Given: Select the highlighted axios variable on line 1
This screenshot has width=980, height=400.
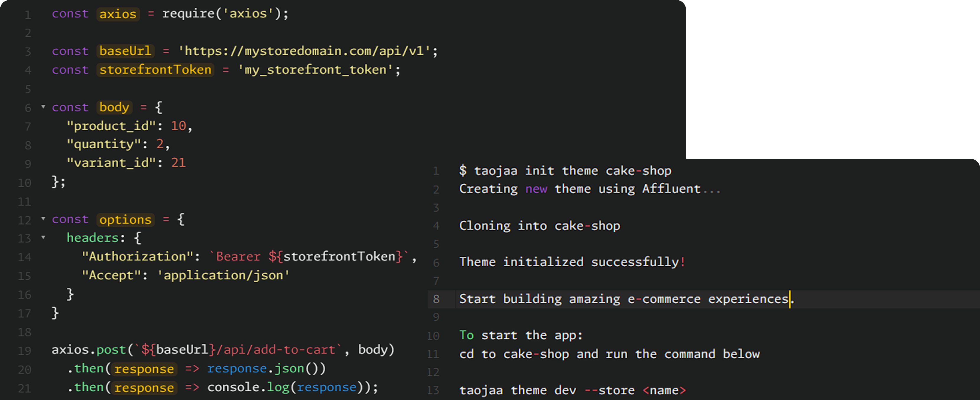Looking at the screenshot, I should point(118,14).
